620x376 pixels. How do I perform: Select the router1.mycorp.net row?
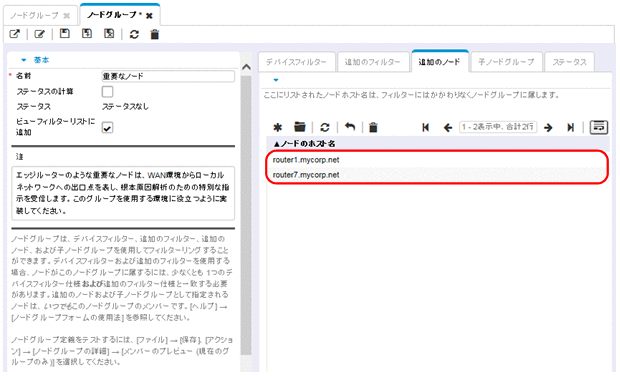point(438,160)
